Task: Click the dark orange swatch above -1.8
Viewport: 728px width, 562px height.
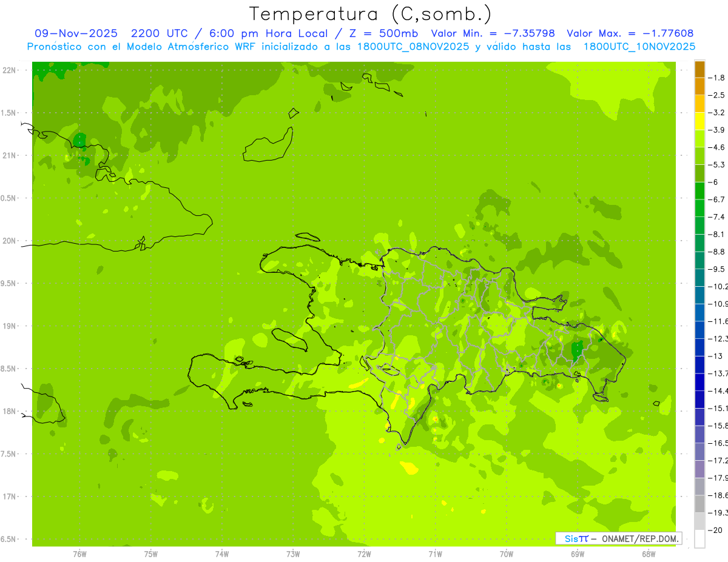Action: pos(699,69)
